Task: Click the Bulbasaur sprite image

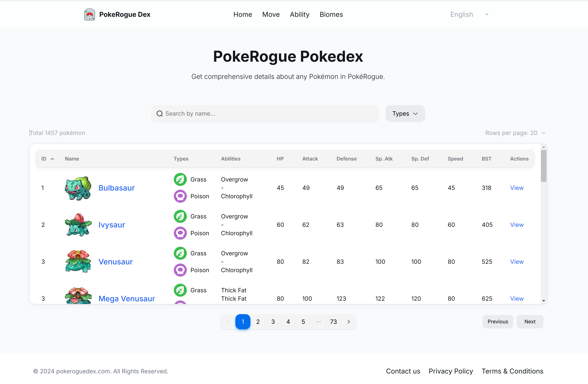Action: click(78, 188)
